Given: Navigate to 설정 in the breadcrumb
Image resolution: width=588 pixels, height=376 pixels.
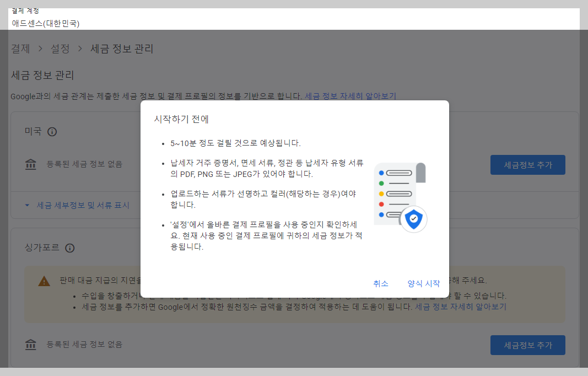Looking at the screenshot, I should [59, 49].
